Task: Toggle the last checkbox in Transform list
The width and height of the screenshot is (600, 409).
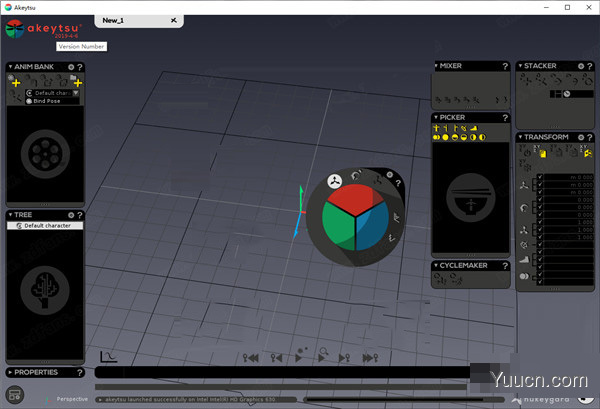Action: [541, 283]
